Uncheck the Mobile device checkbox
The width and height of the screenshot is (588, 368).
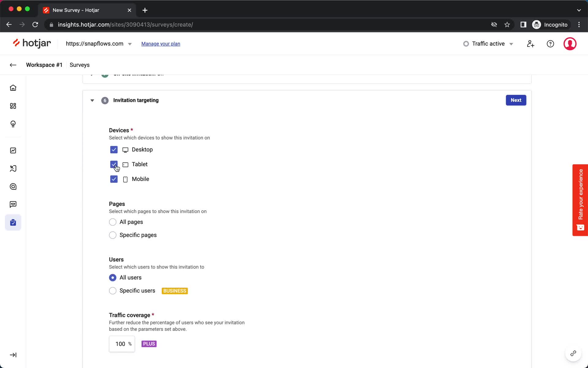(113, 178)
